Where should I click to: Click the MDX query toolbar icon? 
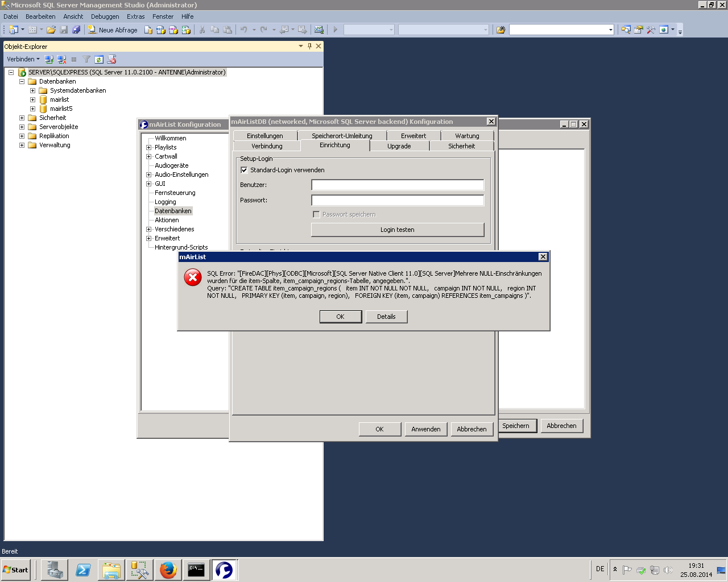[161, 30]
